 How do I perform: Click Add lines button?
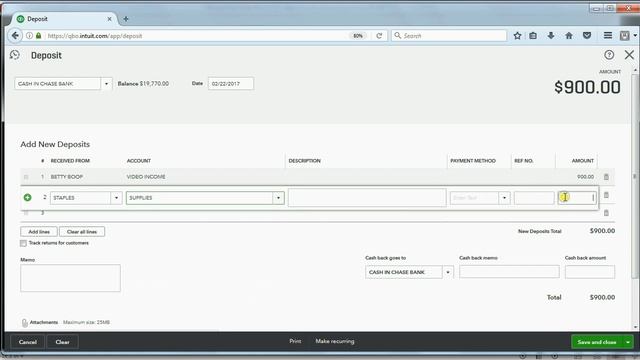pyautogui.click(x=39, y=232)
